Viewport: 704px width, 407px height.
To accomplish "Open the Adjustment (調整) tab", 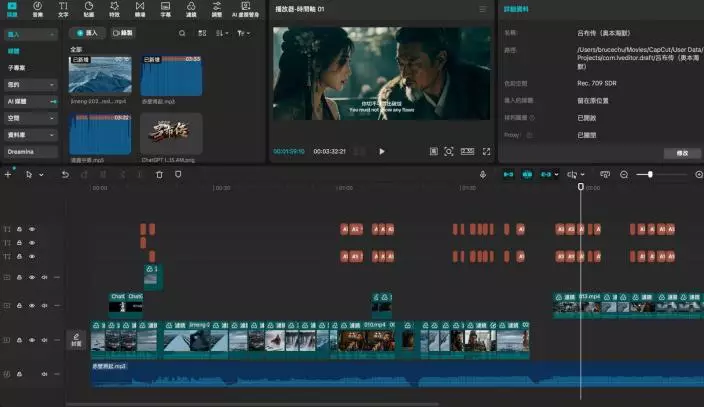I will click(x=217, y=9).
